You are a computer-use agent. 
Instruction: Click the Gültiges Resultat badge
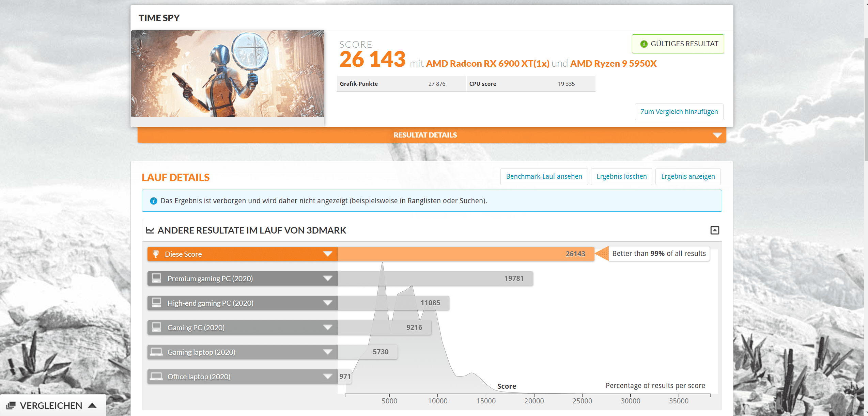coord(678,44)
